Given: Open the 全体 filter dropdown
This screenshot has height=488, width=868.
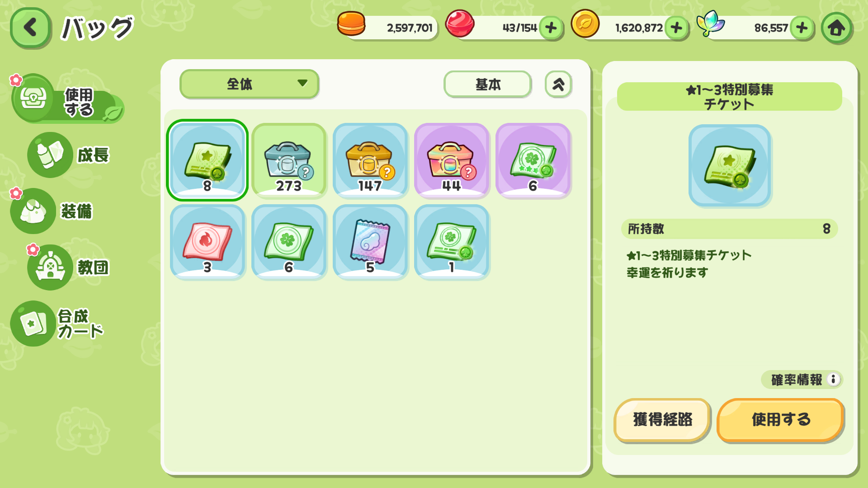Looking at the screenshot, I should pos(250,84).
